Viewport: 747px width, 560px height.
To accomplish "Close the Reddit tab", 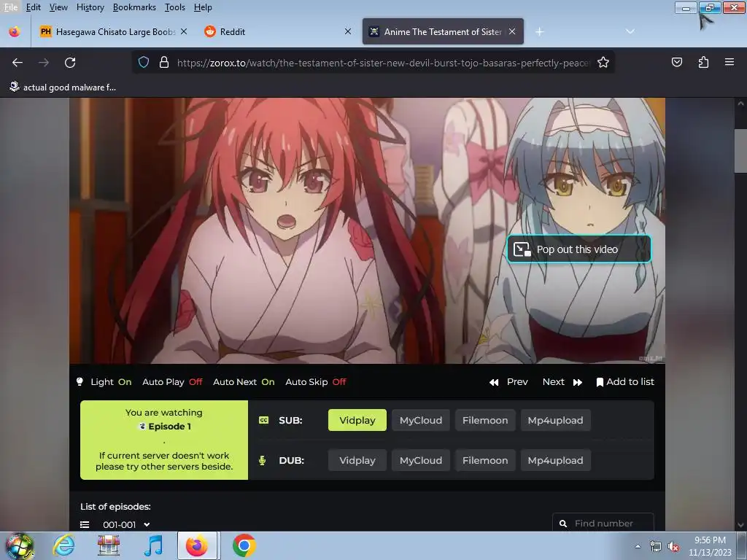I will (348, 31).
